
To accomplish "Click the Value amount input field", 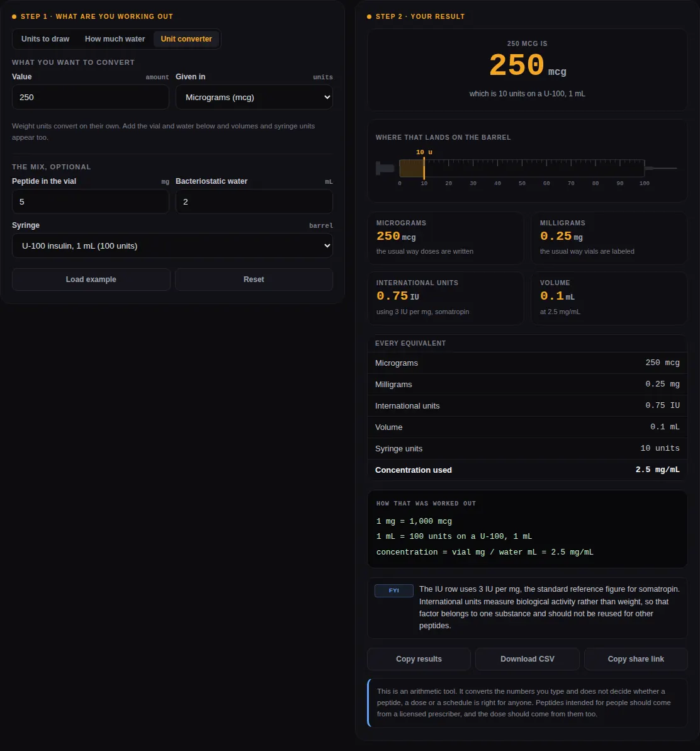I will click(x=91, y=97).
